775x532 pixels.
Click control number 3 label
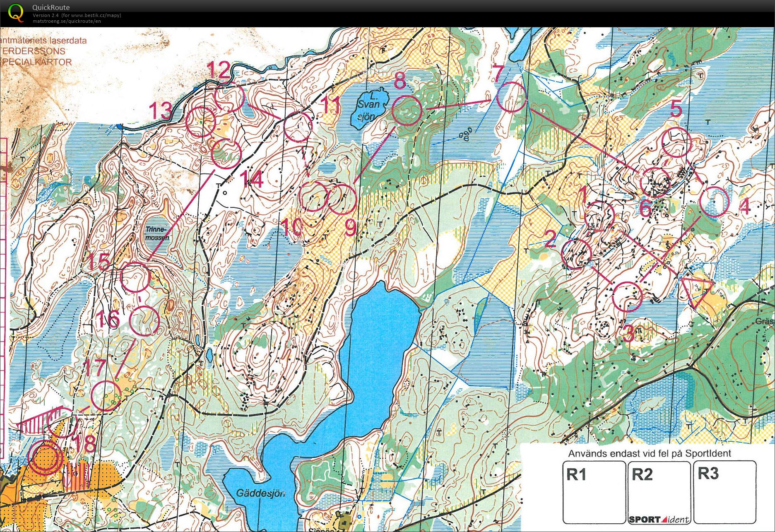(628, 333)
